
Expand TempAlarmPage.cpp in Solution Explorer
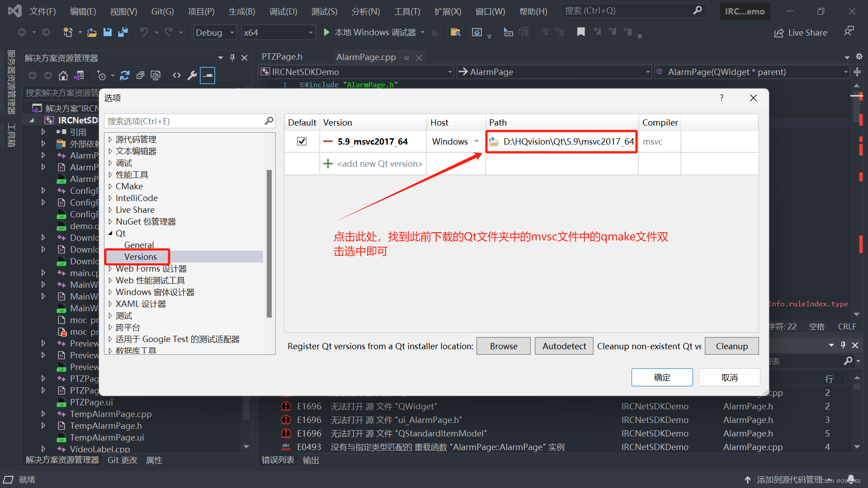pyautogui.click(x=43, y=414)
